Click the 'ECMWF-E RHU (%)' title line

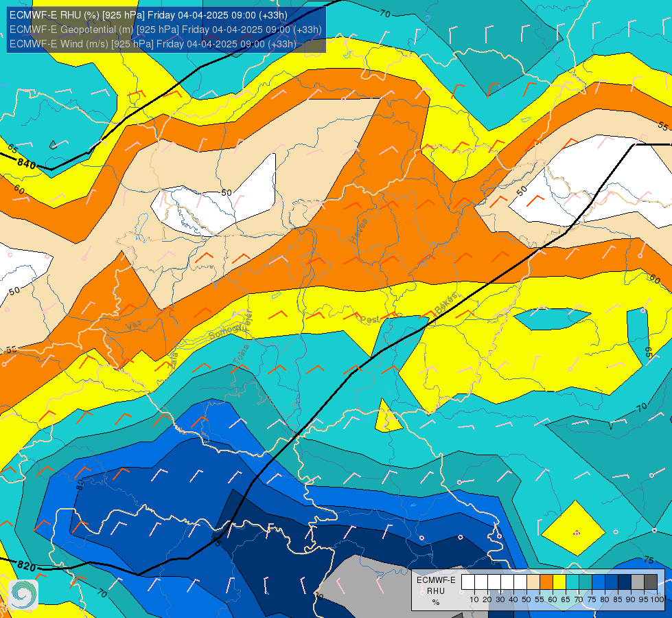click(x=148, y=15)
